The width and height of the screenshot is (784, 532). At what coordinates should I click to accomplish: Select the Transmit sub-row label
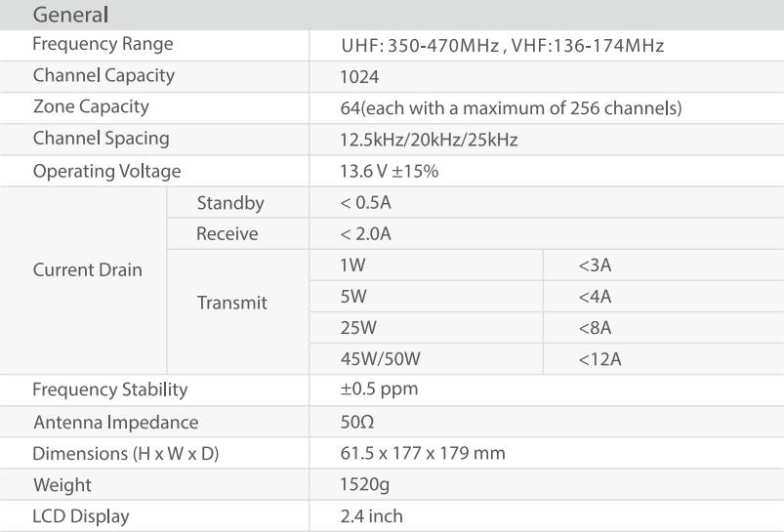(x=231, y=303)
